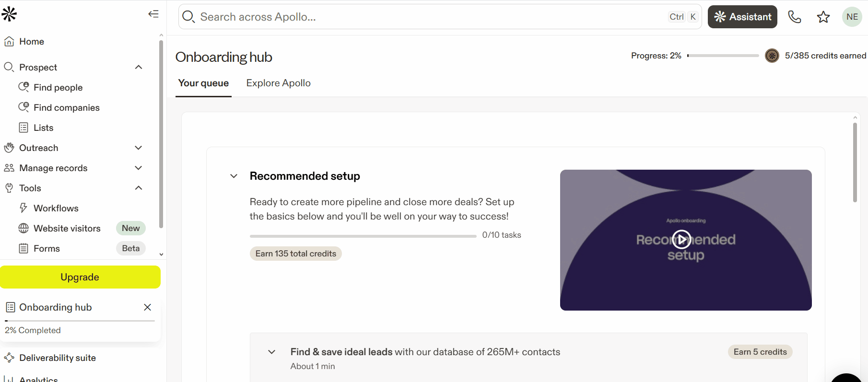Go to Workflows in the sidebar
Image resolution: width=868 pixels, height=382 pixels.
tap(56, 208)
